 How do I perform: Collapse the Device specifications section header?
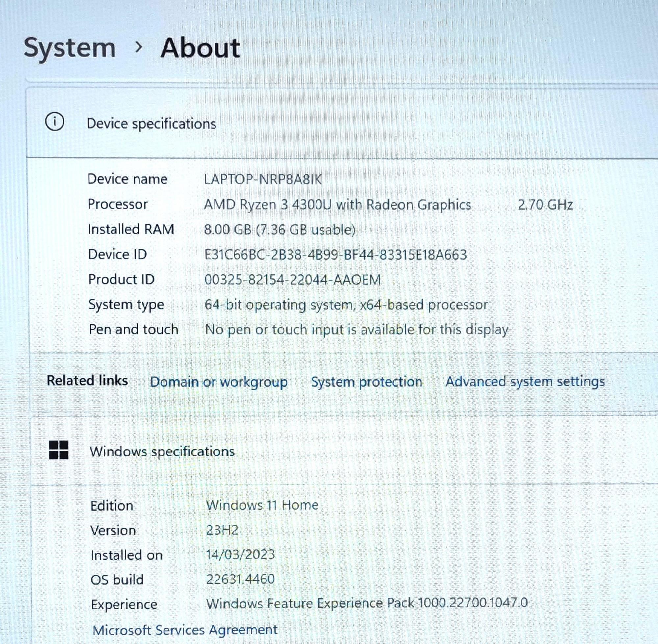coord(342,123)
